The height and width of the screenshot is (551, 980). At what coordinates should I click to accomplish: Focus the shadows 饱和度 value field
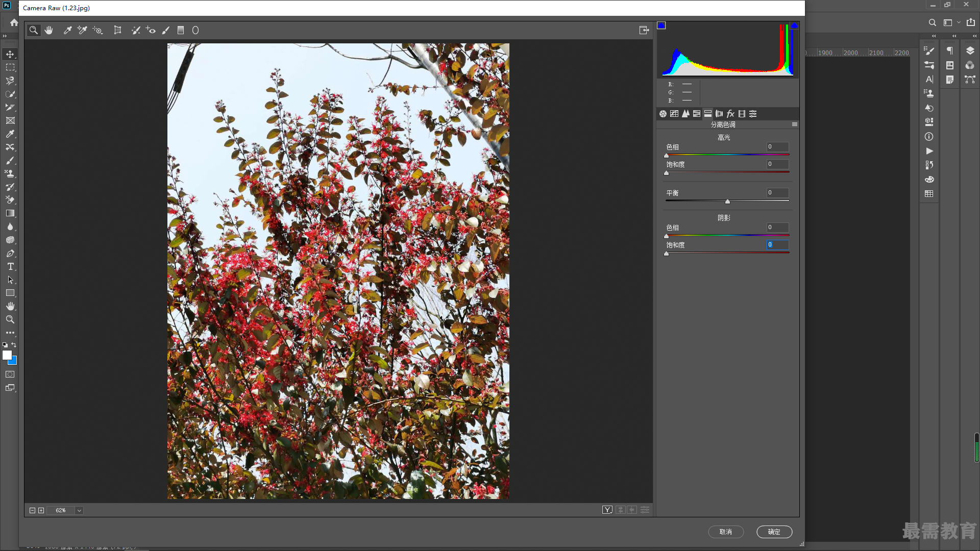point(777,245)
